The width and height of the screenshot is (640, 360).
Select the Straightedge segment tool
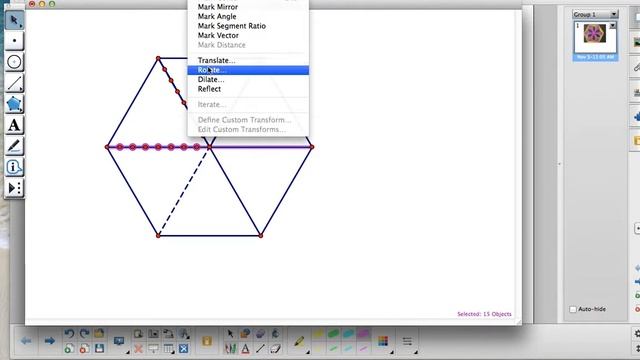14,83
